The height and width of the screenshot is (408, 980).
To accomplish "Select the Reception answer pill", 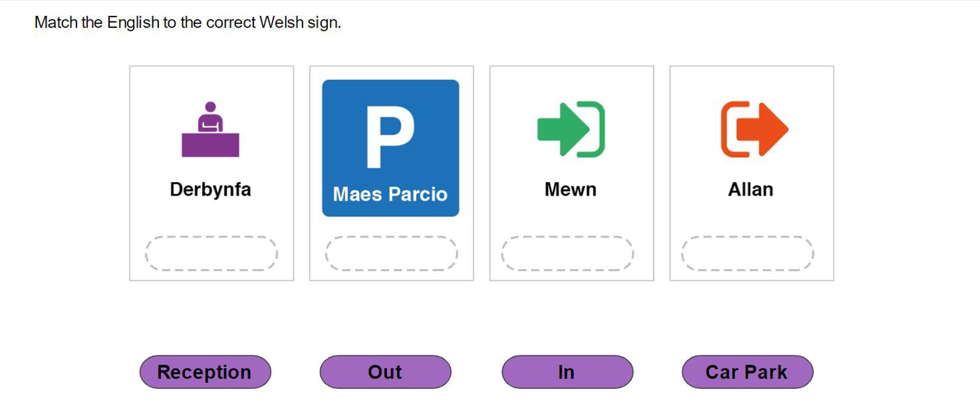I will point(205,372).
